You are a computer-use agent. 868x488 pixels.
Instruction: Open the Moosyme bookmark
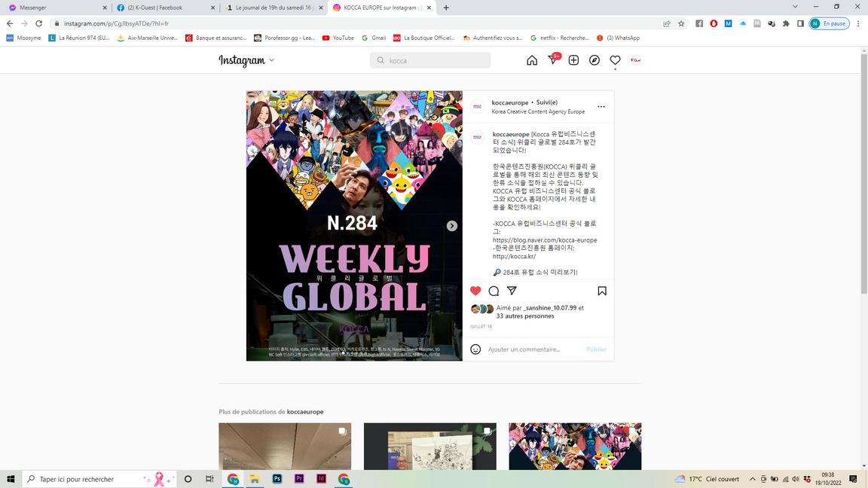[23, 38]
